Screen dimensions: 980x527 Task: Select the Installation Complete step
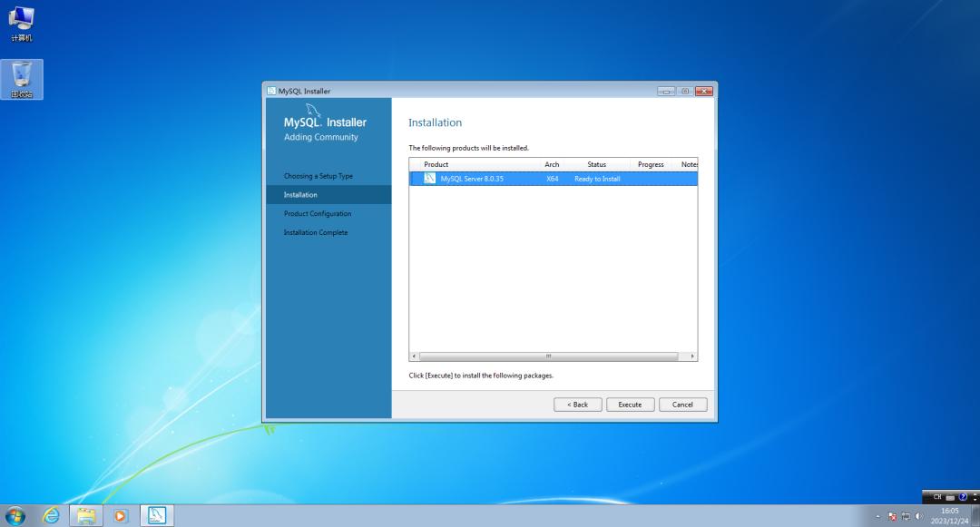pyautogui.click(x=316, y=232)
